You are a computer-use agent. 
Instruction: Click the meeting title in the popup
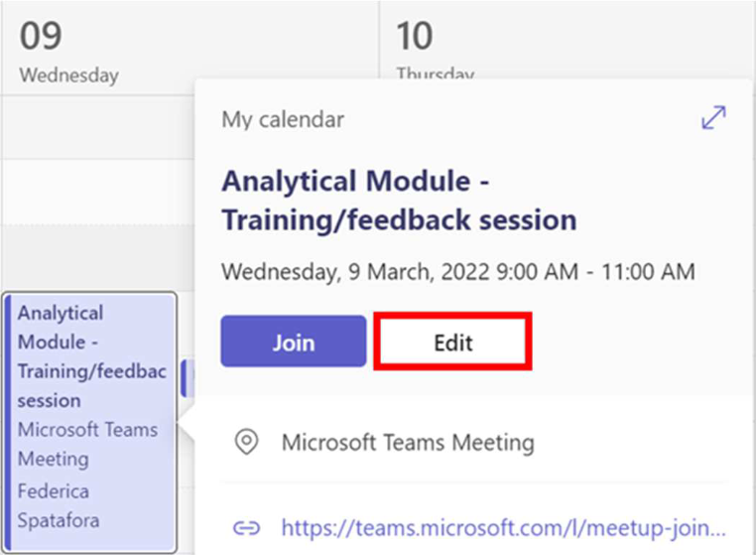(x=399, y=201)
